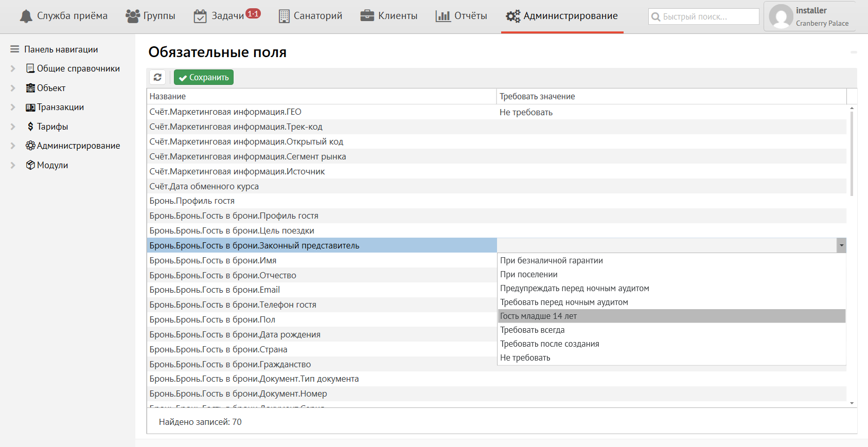
Task: Expand the Тарифы tree node
Action: [x=13, y=127]
